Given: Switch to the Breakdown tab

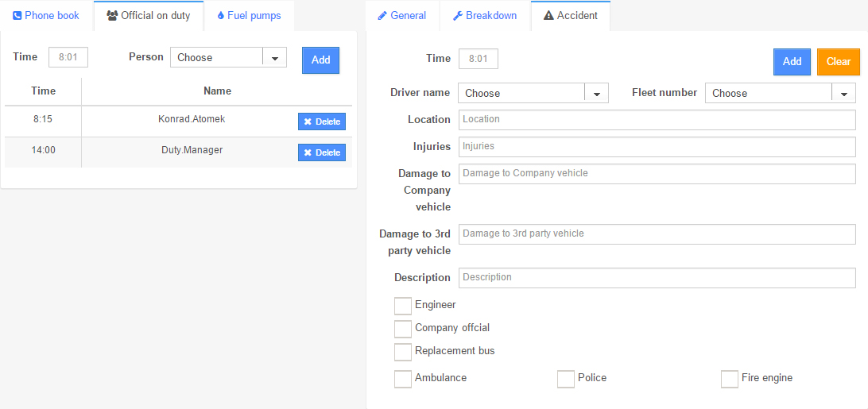Looking at the screenshot, I should pyautogui.click(x=485, y=15).
